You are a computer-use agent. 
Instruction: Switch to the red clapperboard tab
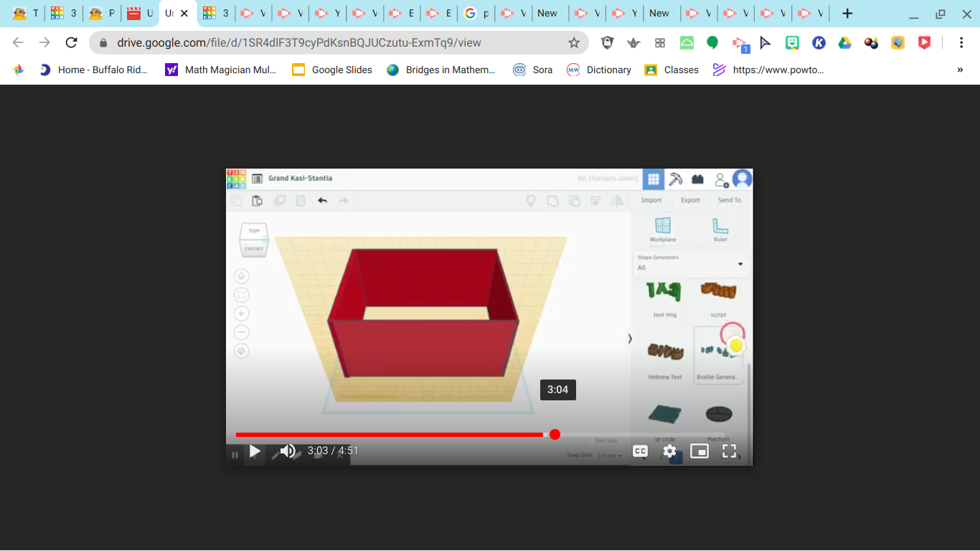tap(140, 13)
